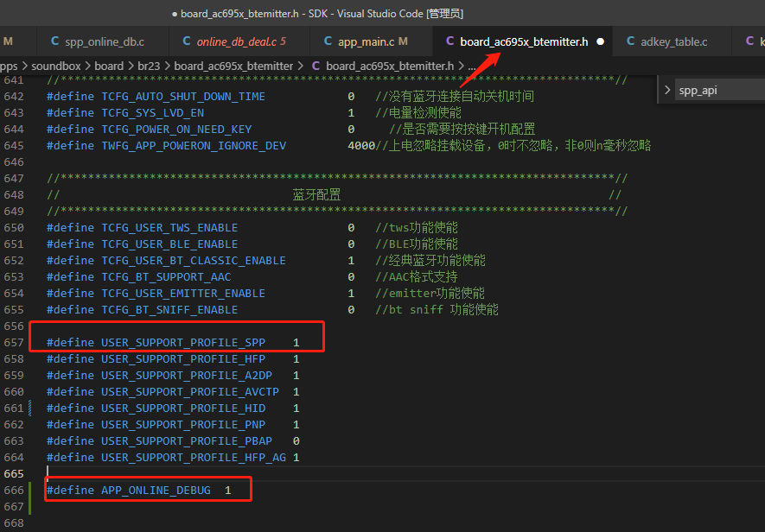Click the breadcrumb ellipsis symbol segment
765x532 pixels.
click(472, 66)
